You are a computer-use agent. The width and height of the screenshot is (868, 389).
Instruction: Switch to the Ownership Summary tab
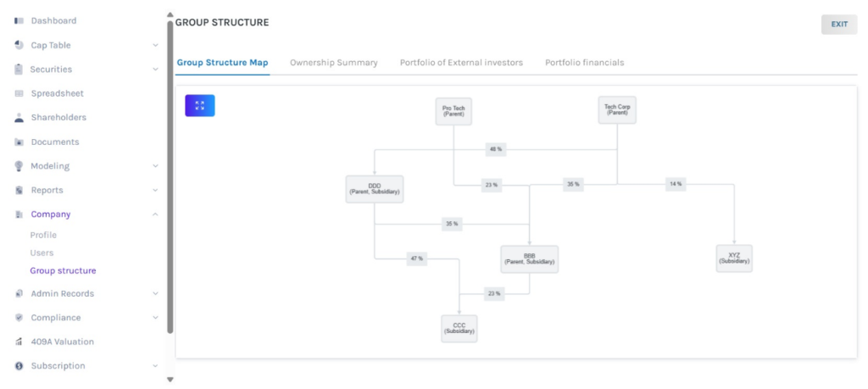tap(333, 63)
